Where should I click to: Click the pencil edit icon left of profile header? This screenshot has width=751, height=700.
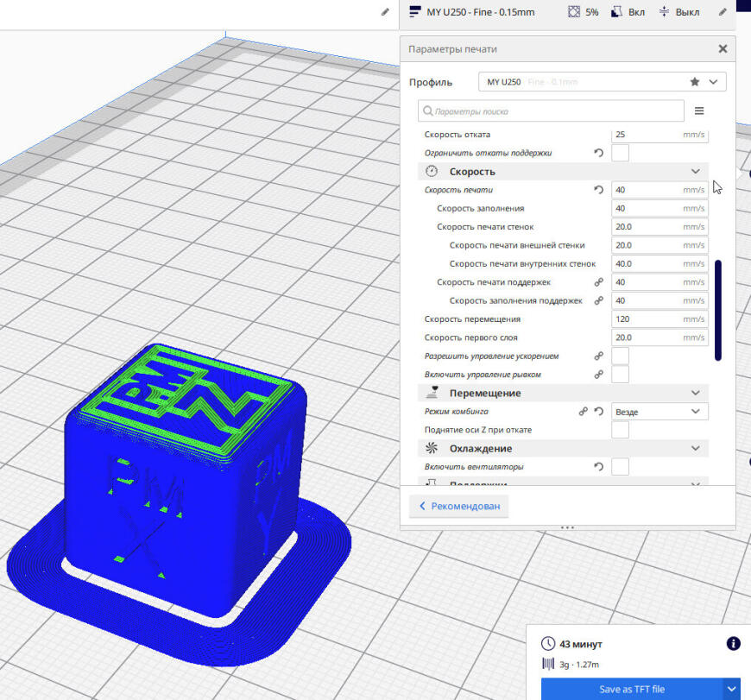385,12
